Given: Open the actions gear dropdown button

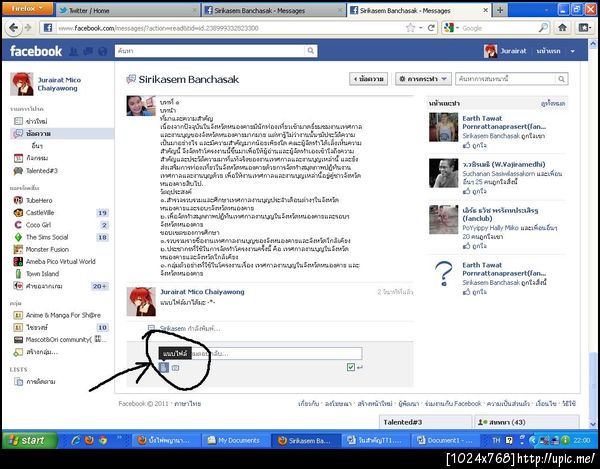Looking at the screenshot, I should point(423,79).
